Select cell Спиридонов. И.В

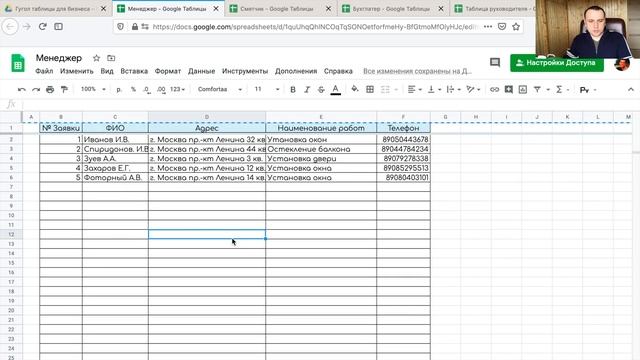point(115,149)
